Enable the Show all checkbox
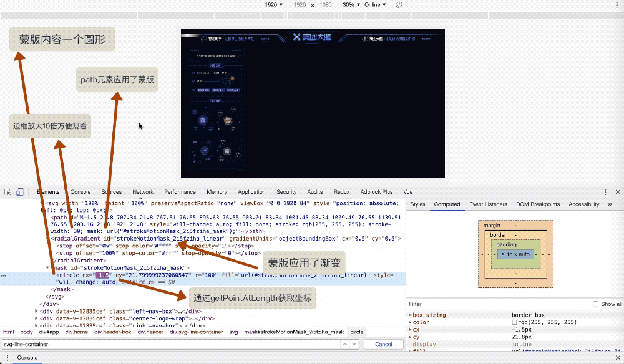Image resolution: width=624 pixels, height=364 pixels. 595,304
